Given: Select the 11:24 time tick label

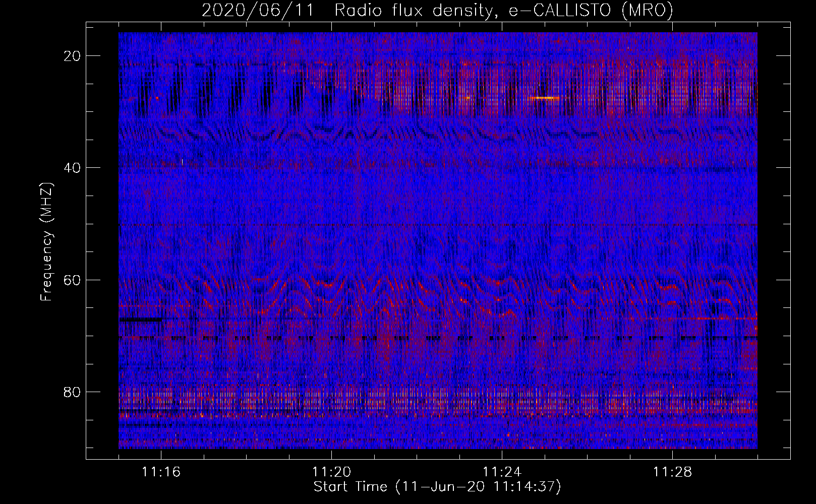Looking at the screenshot, I should 502,472.
